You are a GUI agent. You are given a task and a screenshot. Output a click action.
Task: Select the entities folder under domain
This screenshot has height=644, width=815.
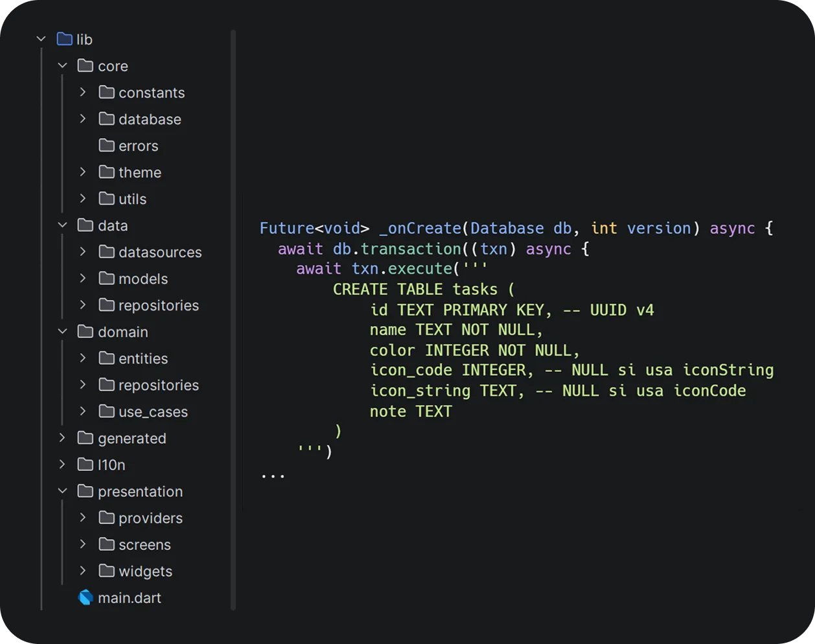click(x=143, y=358)
